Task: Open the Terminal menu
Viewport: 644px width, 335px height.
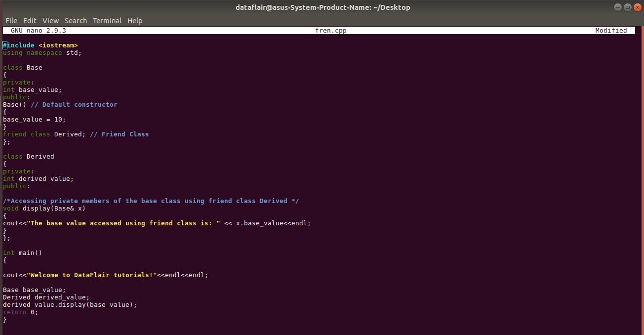Action: (x=107, y=20)
